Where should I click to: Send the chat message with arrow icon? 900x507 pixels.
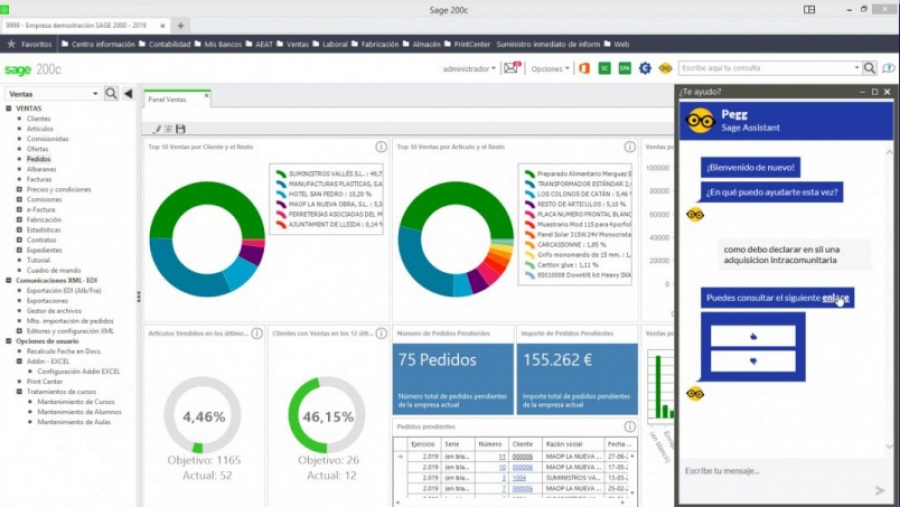[879, 490]
